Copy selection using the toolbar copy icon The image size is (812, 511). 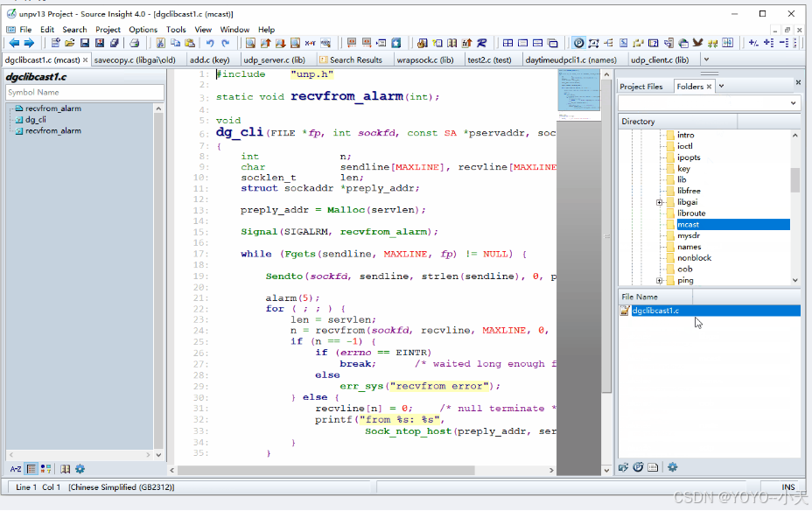point(175,43)
